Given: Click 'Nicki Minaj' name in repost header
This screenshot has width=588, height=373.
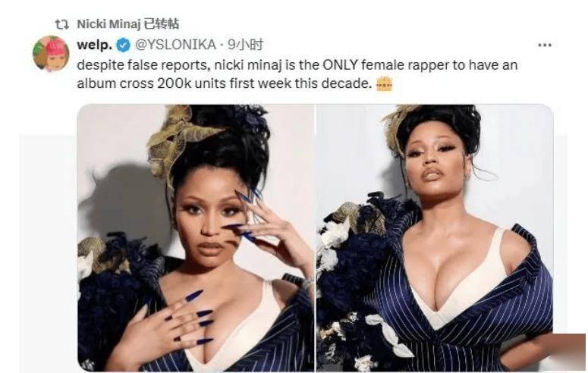Looking at the screenshot, I should pos(108,24).
